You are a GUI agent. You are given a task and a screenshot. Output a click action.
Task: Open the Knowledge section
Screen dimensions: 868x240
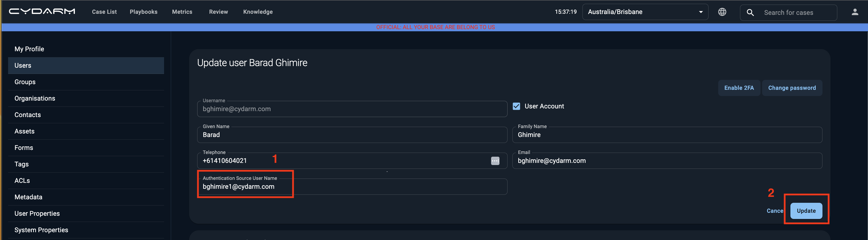click(258, 12)
